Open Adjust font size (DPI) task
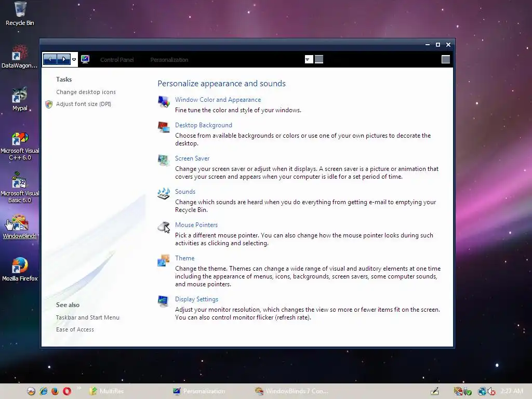The height and width of the screenshot is (399, 532). pos(84,104)
